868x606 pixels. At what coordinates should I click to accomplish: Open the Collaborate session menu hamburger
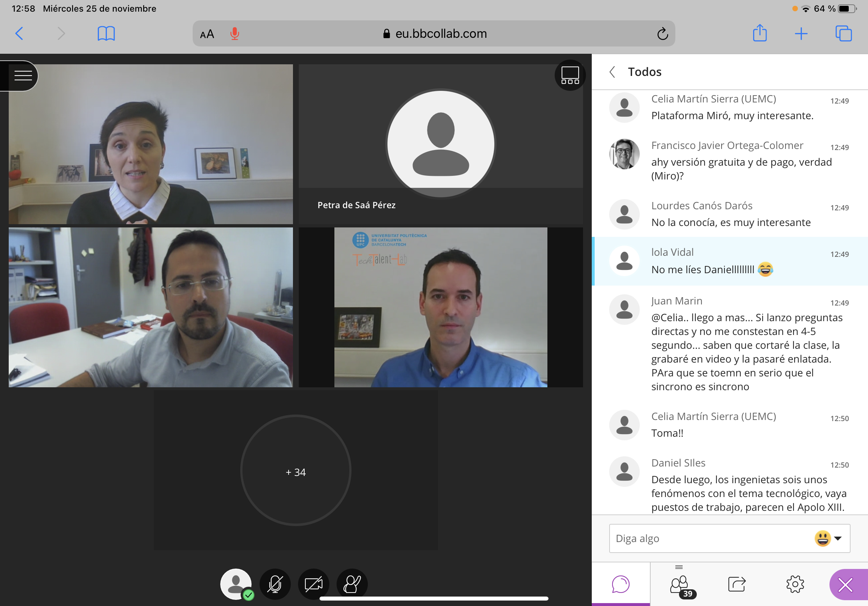[23, 76]
